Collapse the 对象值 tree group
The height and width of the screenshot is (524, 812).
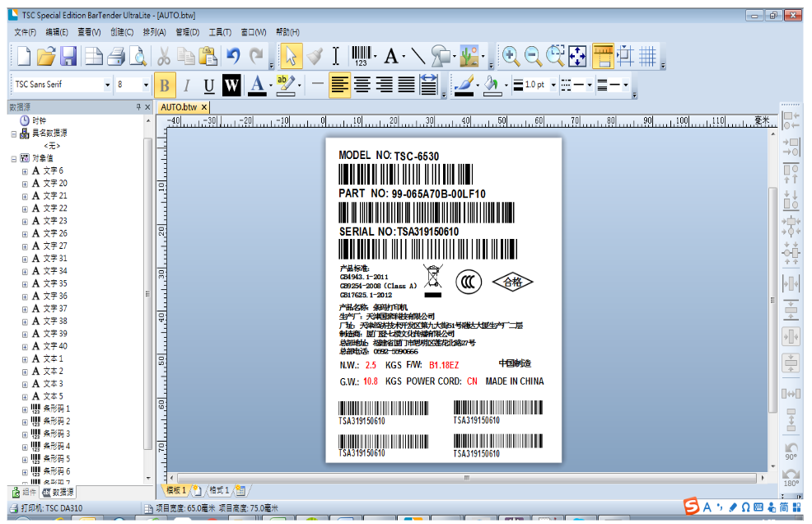pyautogui.click(x=14, y=158)
